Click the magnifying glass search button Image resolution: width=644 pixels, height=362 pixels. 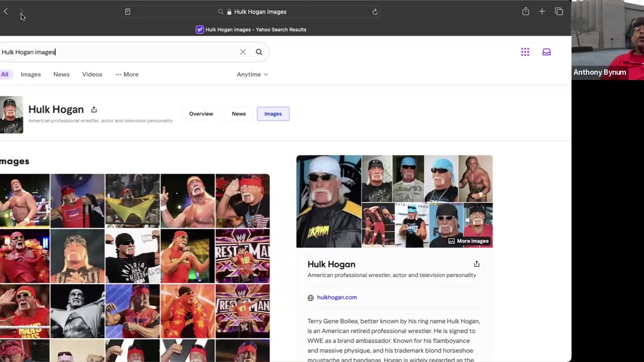[x=259, y=52]
